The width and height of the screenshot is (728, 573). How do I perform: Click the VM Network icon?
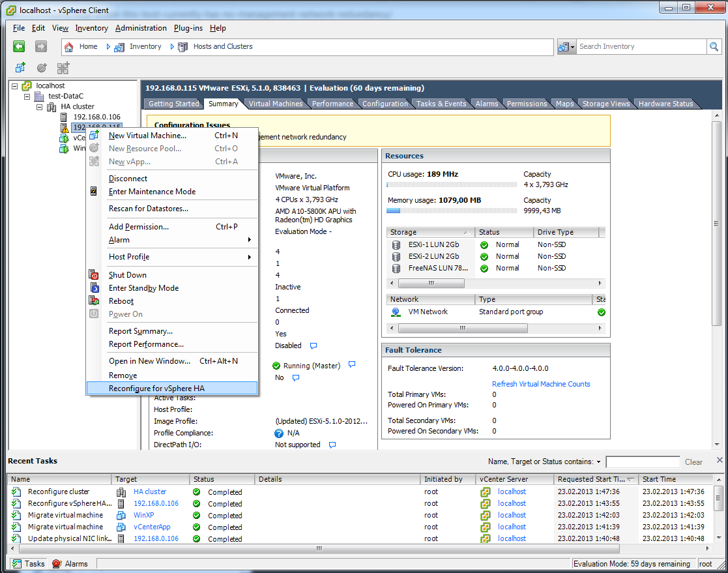(396, 312)
